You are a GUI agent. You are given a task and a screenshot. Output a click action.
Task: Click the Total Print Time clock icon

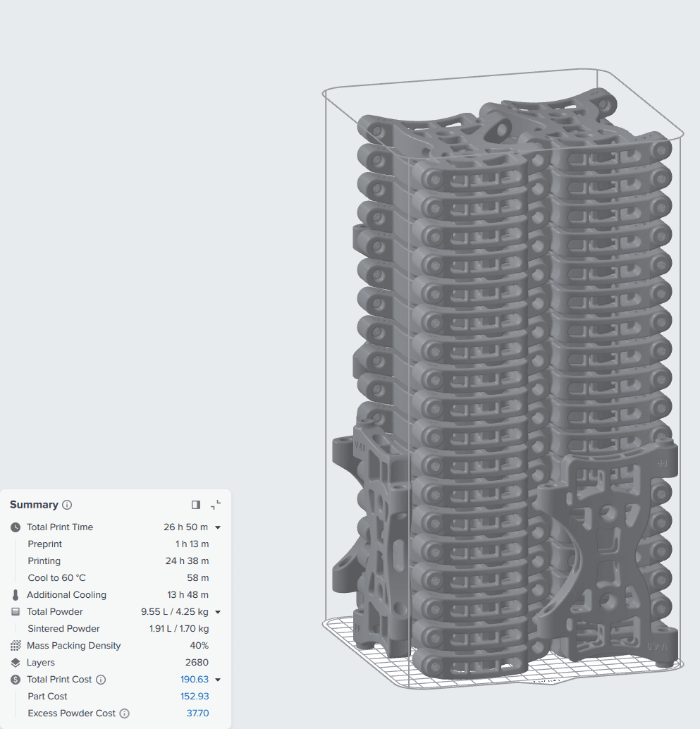(x=16, y=527)
